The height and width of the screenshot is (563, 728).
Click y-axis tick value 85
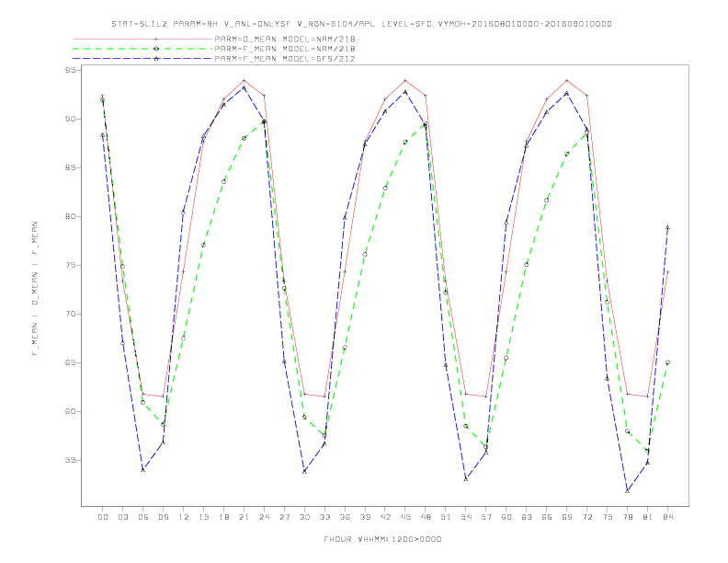pyautogui.click(x=70, y=167)
